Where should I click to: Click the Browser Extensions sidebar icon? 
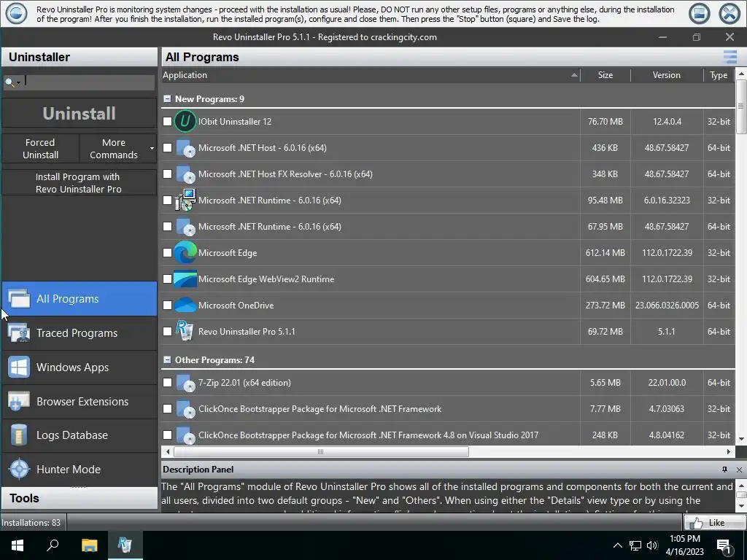[x=19, y=402]
